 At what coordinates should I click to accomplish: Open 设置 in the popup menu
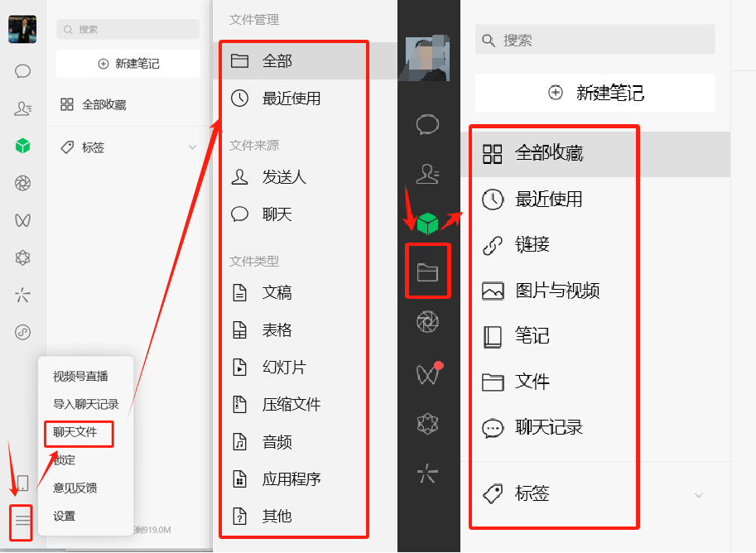[x=64, y=516]
